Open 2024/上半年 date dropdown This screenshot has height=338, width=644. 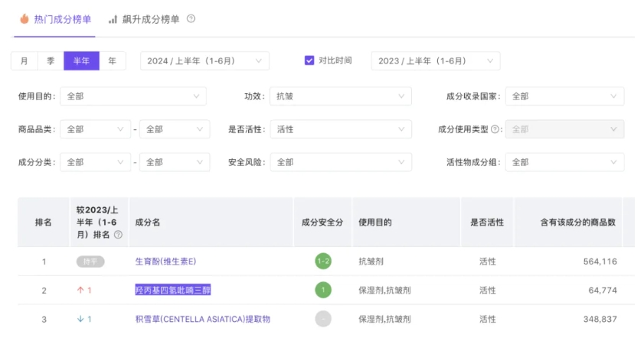tap(204, 60)
